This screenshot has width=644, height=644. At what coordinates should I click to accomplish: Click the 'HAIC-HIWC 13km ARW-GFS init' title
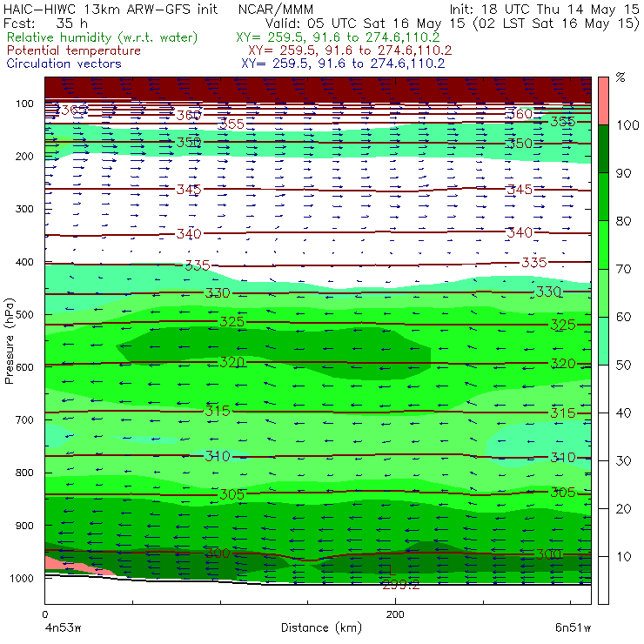point(111,9)
